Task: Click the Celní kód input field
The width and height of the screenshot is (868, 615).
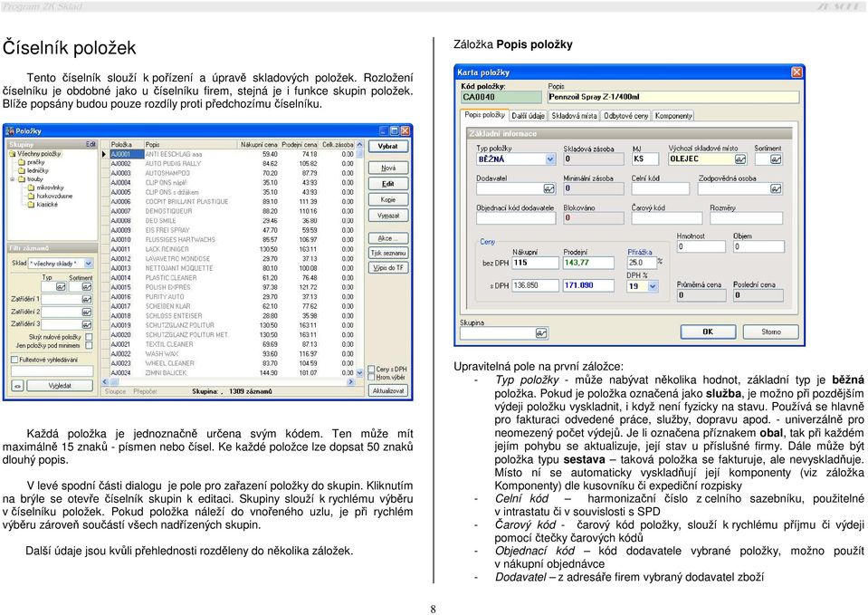Action: coord(660,189)
